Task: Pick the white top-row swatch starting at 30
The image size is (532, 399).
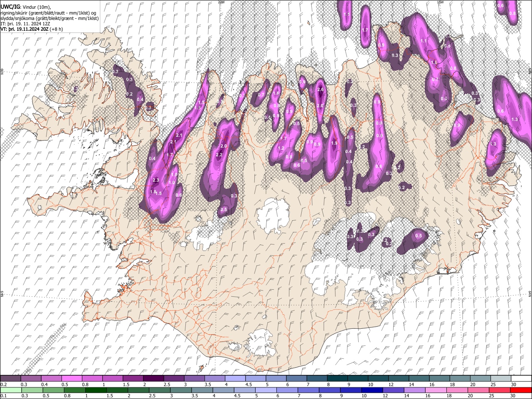Action: click(x=520, y=379)
